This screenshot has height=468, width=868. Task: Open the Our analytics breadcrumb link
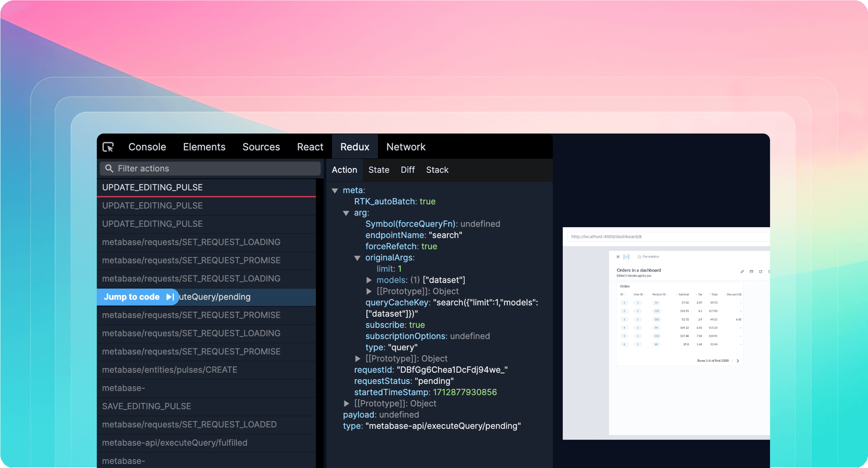pyautogui.click(x=651, y=257)
